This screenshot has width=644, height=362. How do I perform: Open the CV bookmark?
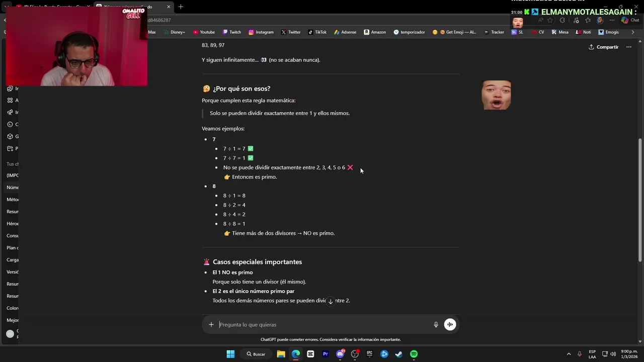(x=538, y=32)
